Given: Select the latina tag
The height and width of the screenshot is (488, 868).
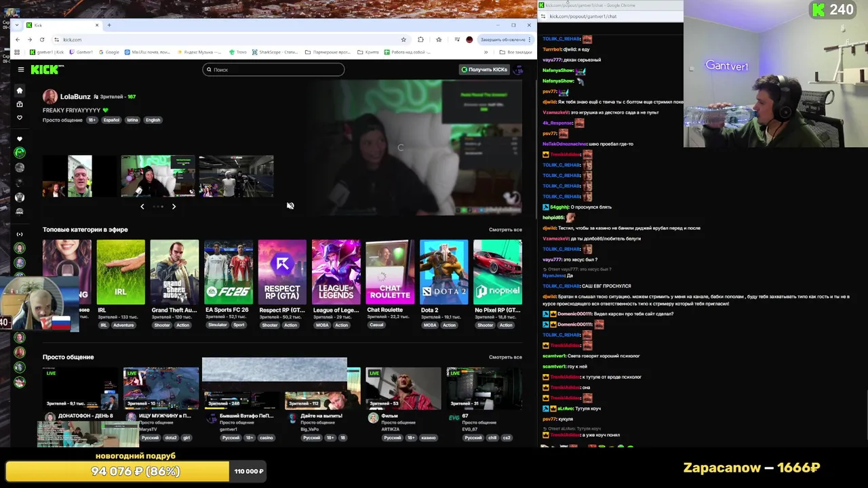Looking at the screenshot, I should tap(132, 120).
